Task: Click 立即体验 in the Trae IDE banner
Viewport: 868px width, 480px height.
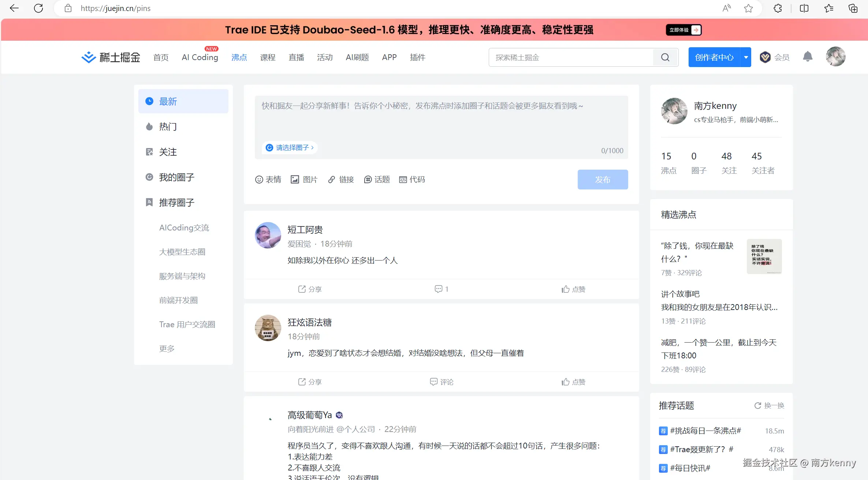Action: click(683, 30)
